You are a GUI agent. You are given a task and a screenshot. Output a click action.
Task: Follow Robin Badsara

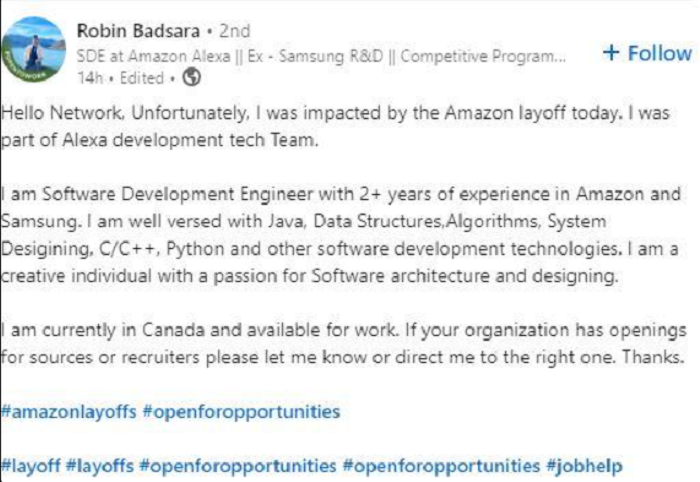pyautogui.click(x=647, y=53)
